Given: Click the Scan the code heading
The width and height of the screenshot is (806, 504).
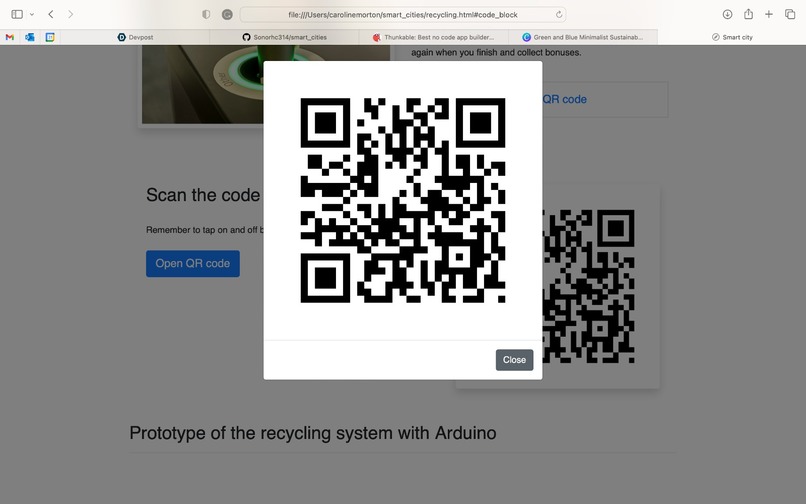Looking at the screenshot, I should coord(203,195).
